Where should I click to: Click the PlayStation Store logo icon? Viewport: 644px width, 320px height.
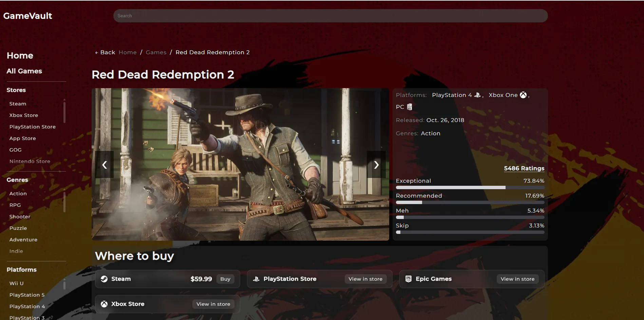click(256, 279)
